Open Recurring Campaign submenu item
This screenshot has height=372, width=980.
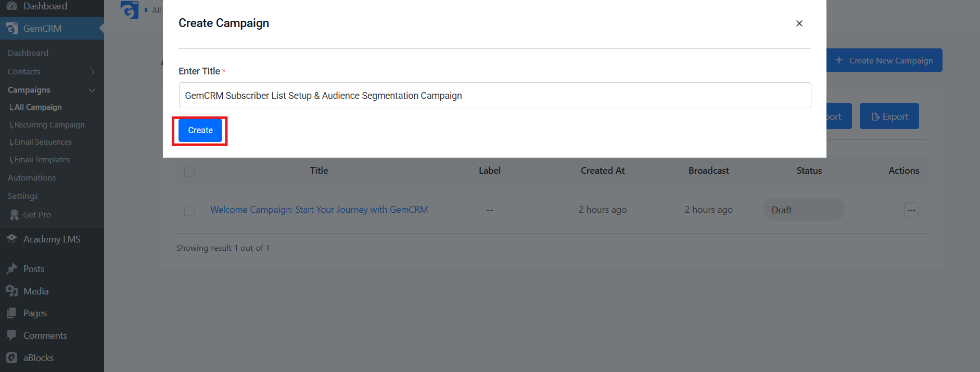point(49,125)
